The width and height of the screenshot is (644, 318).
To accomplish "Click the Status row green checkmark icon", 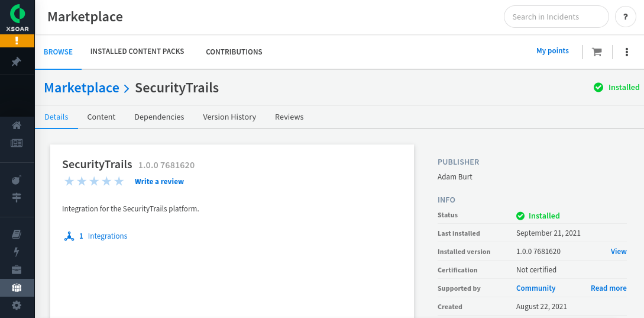I will (520, 216).
